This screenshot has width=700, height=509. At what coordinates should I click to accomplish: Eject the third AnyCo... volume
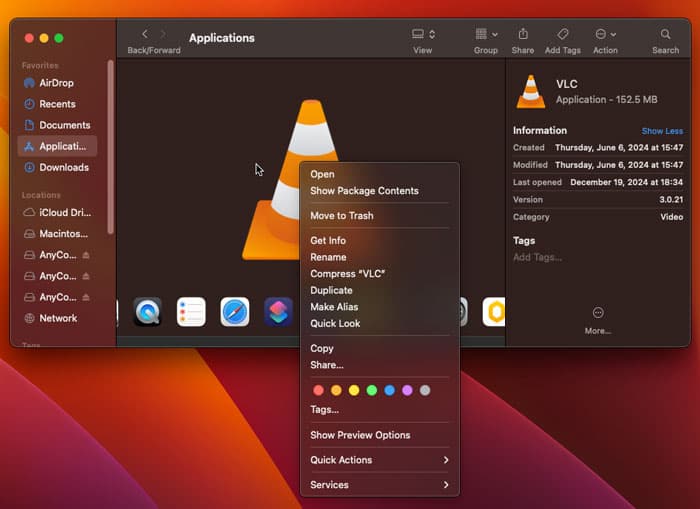86,297
